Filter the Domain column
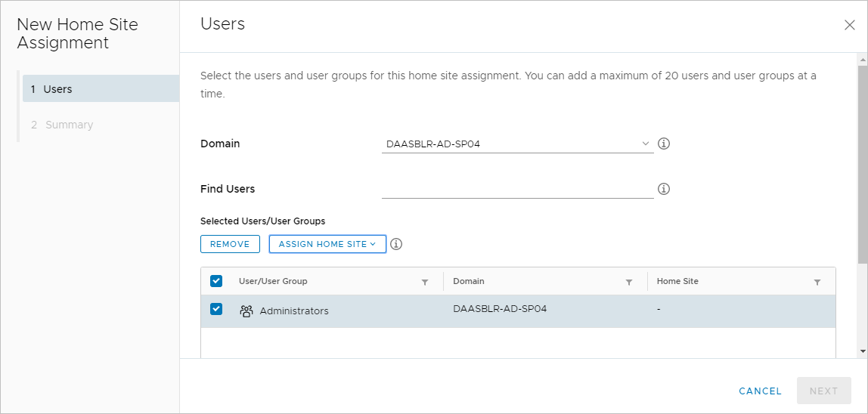The image size is (868, 414). tap(629, 283)
